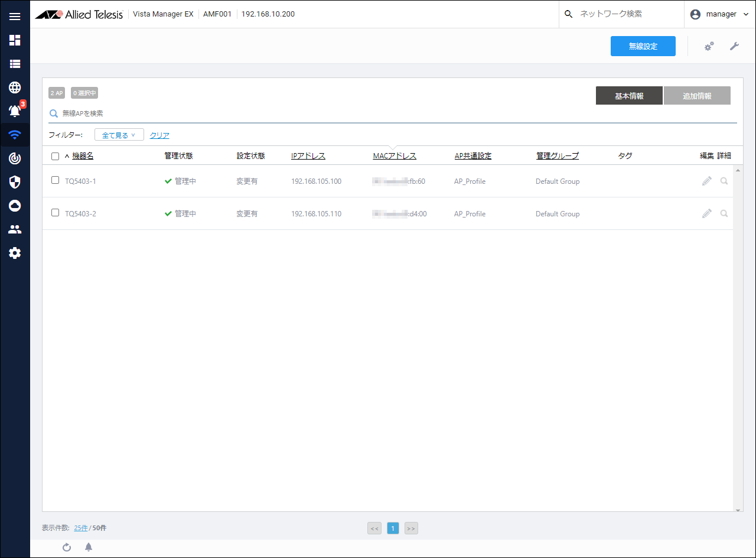Open the dashboard icon in sidebar
Image resolution: width=756 pixels, height=558 pixels.
[x=15, y=40]
